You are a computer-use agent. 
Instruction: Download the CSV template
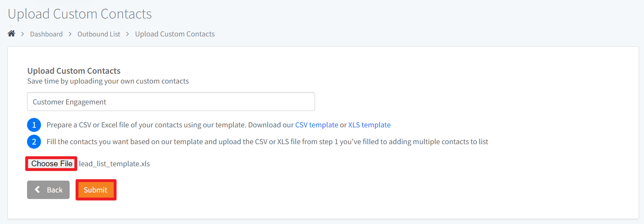point(317,125)
